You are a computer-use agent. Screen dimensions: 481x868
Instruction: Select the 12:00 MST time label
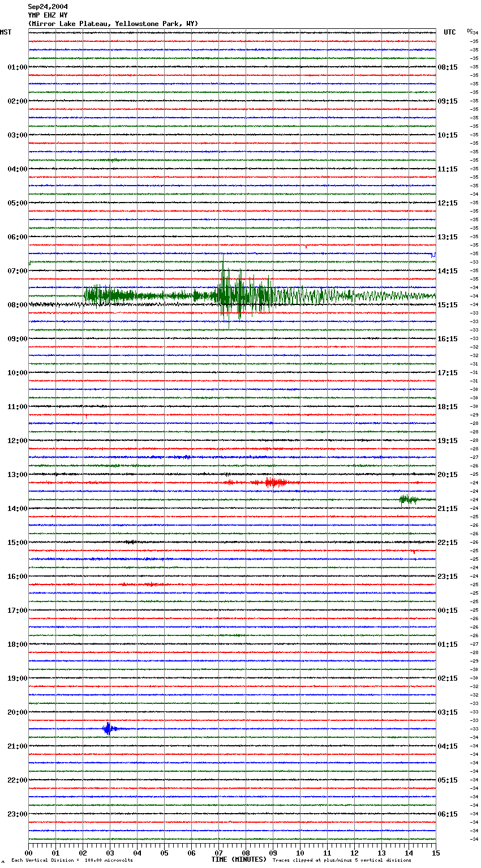point(17,441)
